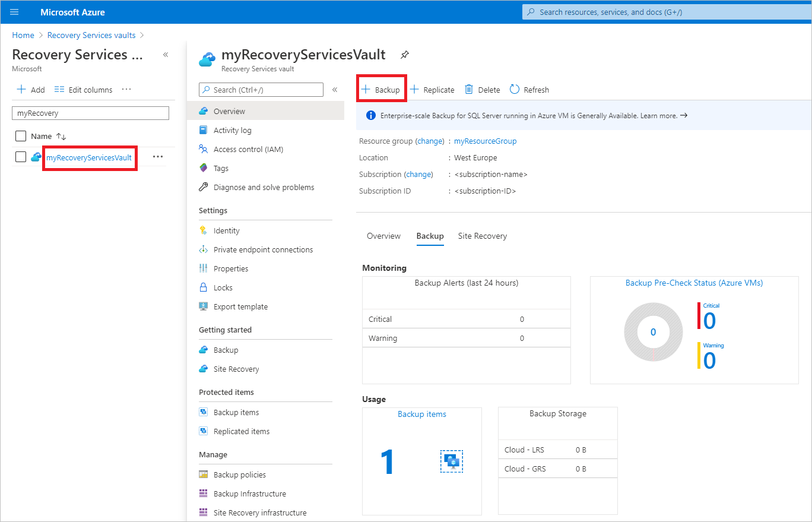
Task: Click the Delete trash icon
Action: click(469, 89)
